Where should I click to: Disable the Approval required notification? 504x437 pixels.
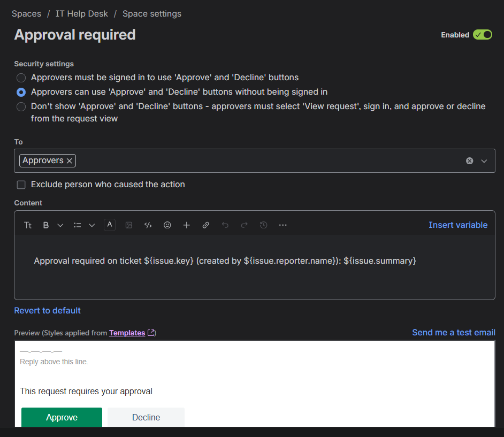483,34
